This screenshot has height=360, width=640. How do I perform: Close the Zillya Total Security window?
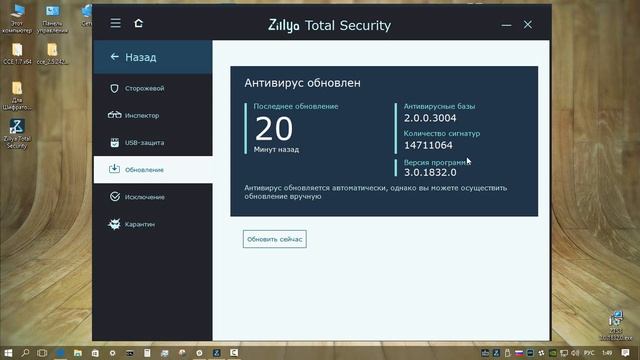click(x=528, y=24)
